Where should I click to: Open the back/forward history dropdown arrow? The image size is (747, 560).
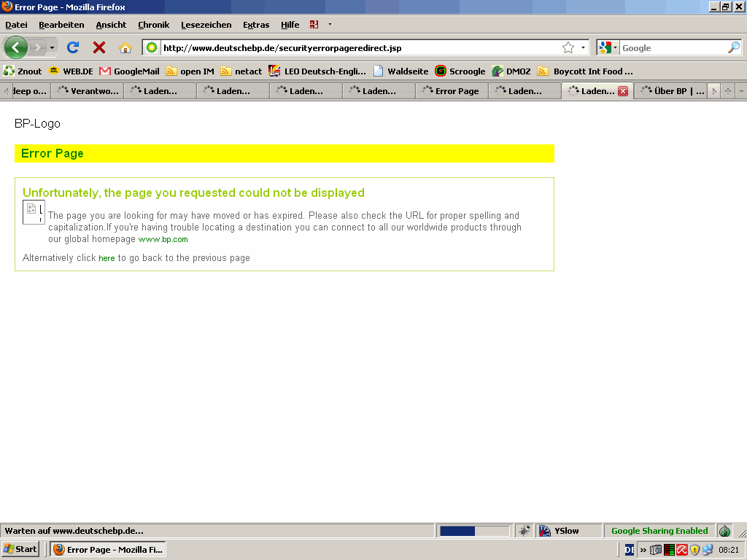pyautogui.click(x=52, y=47)
